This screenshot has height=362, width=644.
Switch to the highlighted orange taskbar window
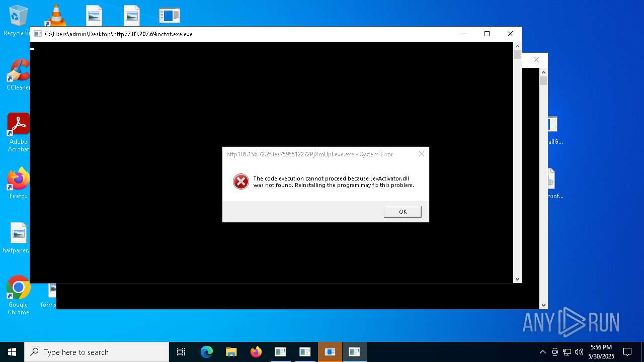pos(330,352)
